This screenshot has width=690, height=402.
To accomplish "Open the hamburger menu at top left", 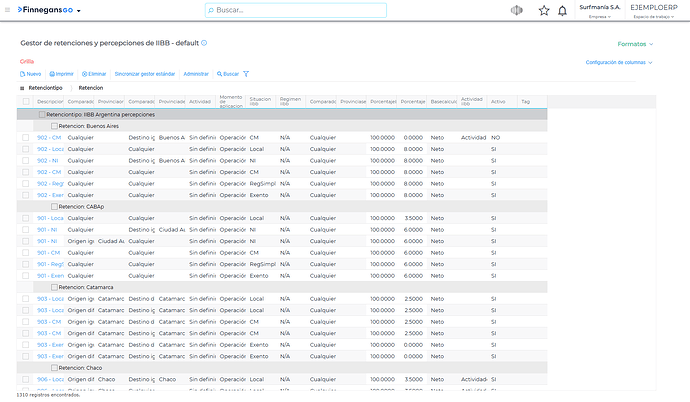I will 7,10.
